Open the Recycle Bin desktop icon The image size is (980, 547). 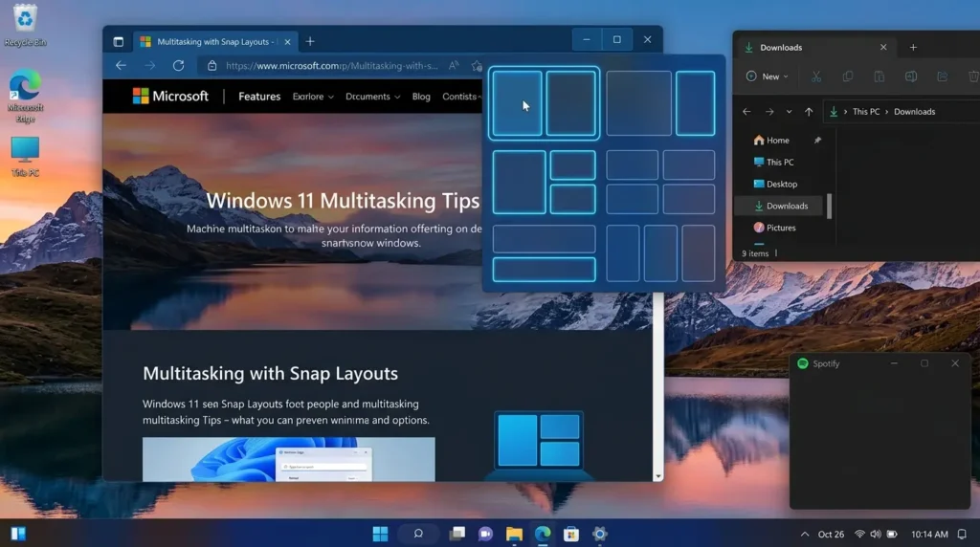[25, 25]
